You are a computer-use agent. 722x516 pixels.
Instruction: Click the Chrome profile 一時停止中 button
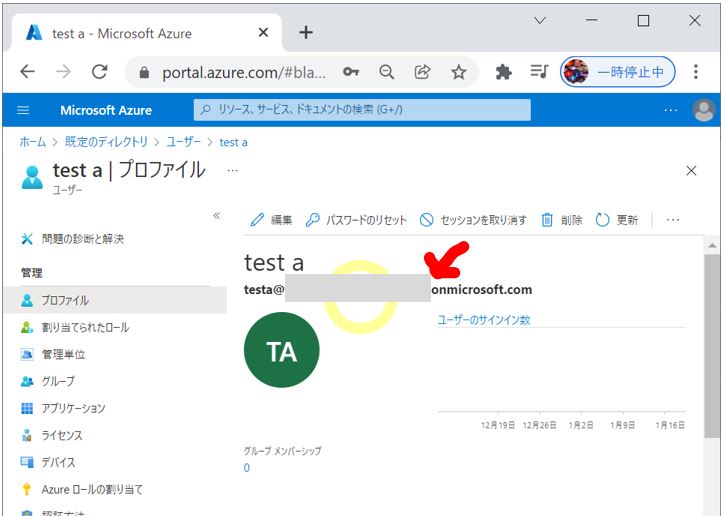pyautogui.click(x=617, y=72)
